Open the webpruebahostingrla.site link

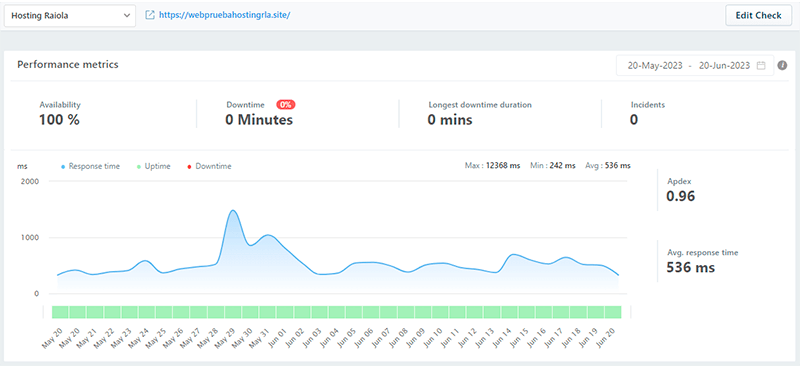click(224, 15)
